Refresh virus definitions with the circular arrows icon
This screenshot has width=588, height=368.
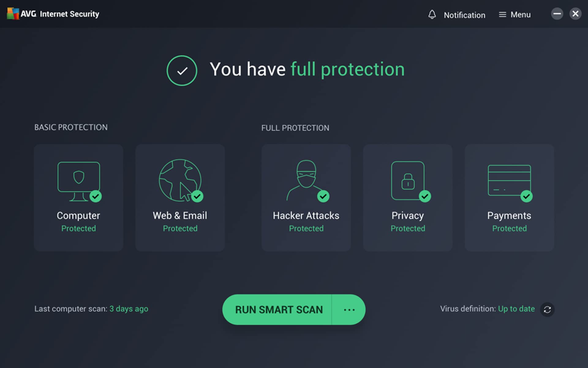(547, 309)
